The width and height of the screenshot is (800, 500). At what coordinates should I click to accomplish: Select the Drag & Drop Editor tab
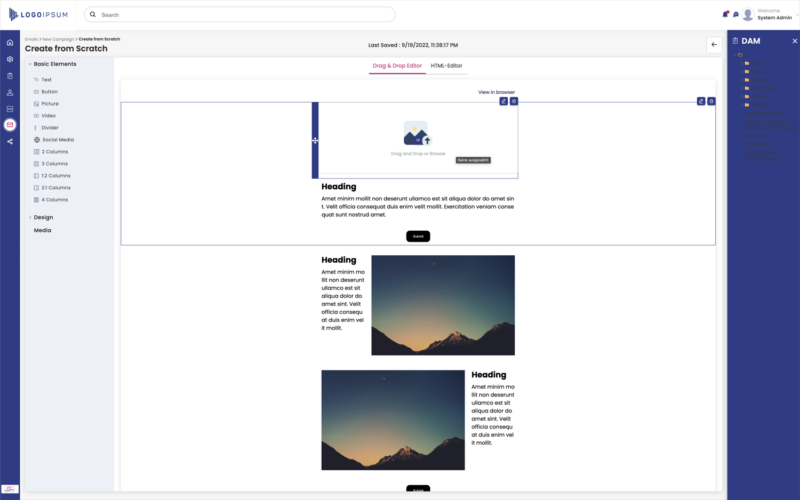point(397,66)
